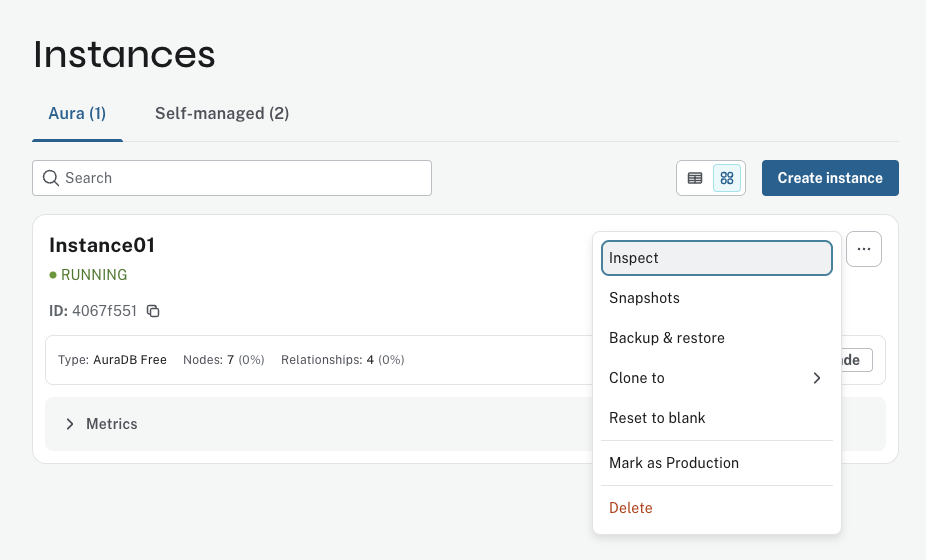The height and width of the screenshot is (560, 926).
Task: Click the Instance01 card title
Action: tap(102, 245)
